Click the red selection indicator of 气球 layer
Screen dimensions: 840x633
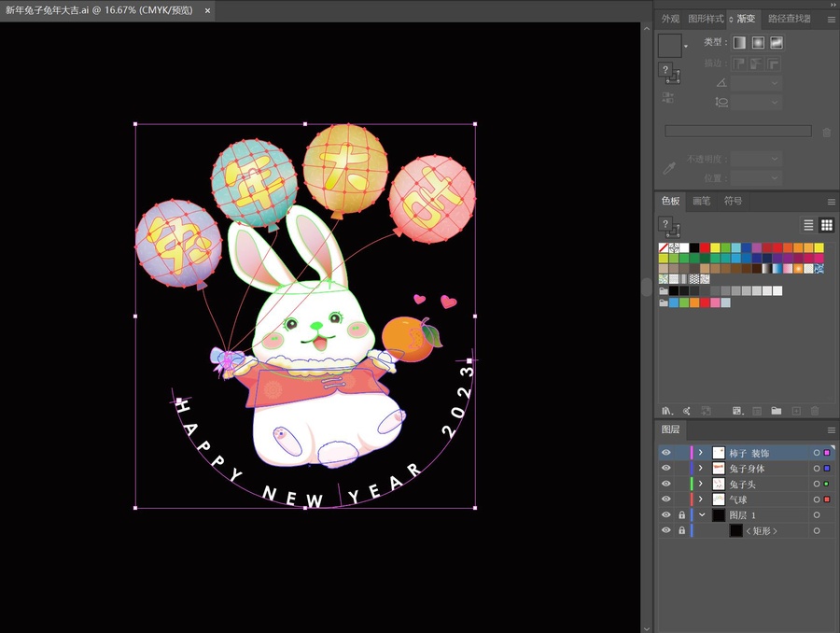click(827, 499)
